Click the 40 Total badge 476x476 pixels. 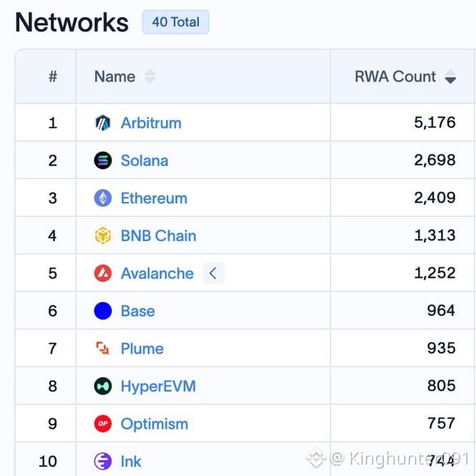[176, 22]
